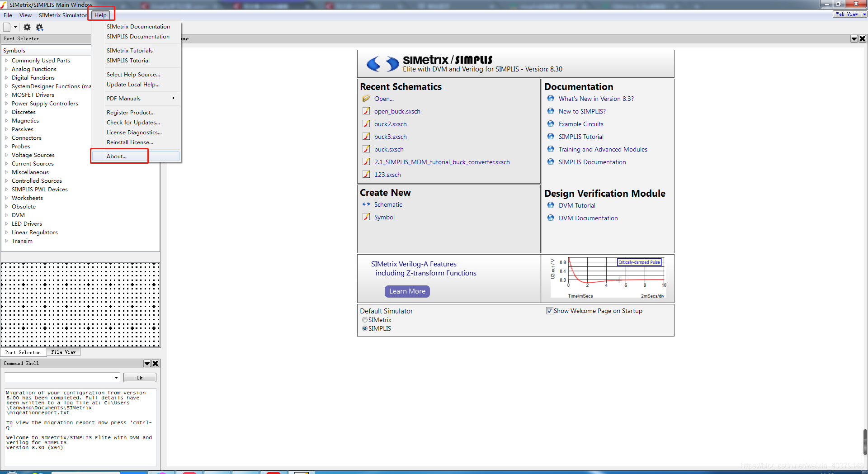Open the Command Shell panel options arrow
Screen dimensions: 868x474
147,364
